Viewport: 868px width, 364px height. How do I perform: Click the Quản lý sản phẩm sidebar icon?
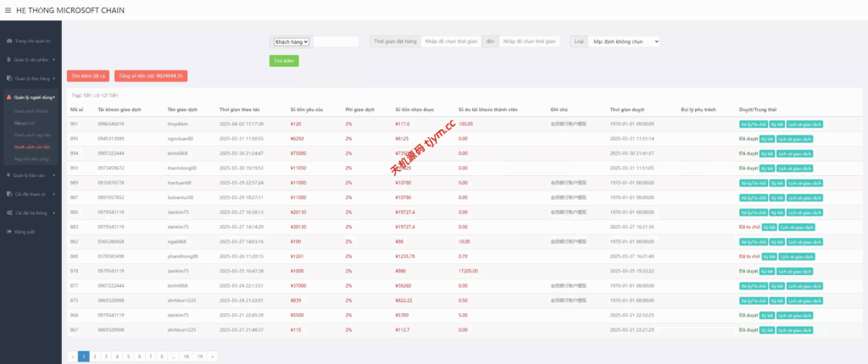tap(8, 61)
